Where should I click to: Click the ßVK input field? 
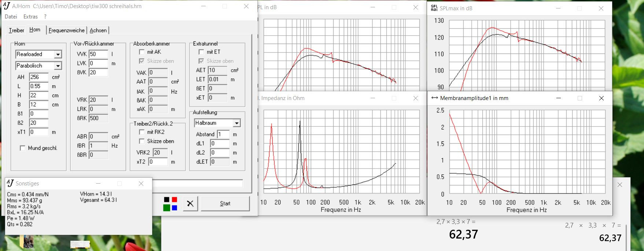pos(98,72)
